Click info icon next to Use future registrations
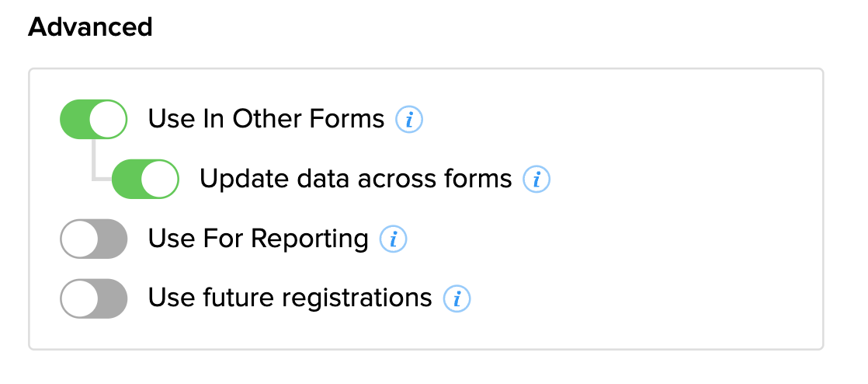This screenshot has width=868, height=384. [x=457, y=298]
